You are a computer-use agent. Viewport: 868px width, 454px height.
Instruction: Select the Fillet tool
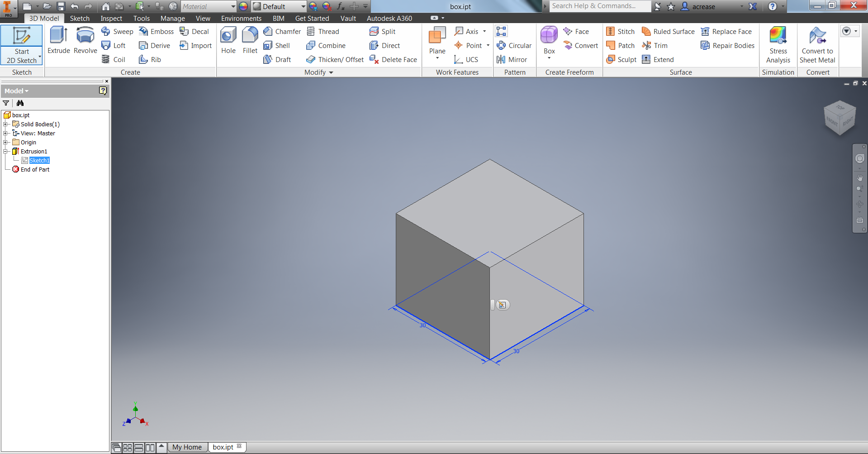coord(250,40)
